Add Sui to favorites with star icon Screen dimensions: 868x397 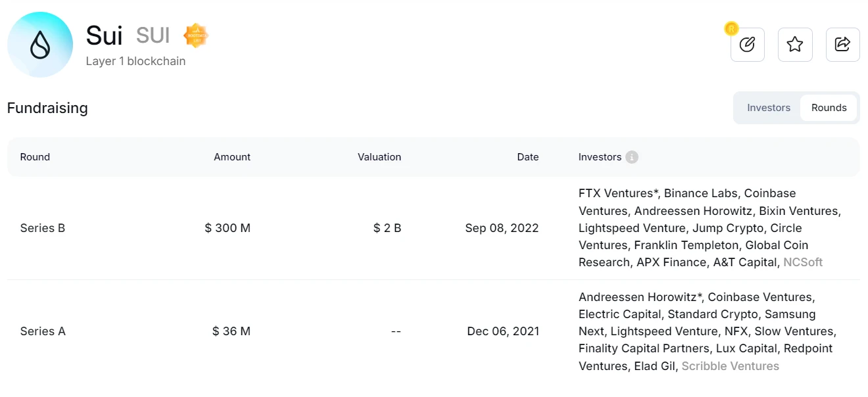pos(795,45)
